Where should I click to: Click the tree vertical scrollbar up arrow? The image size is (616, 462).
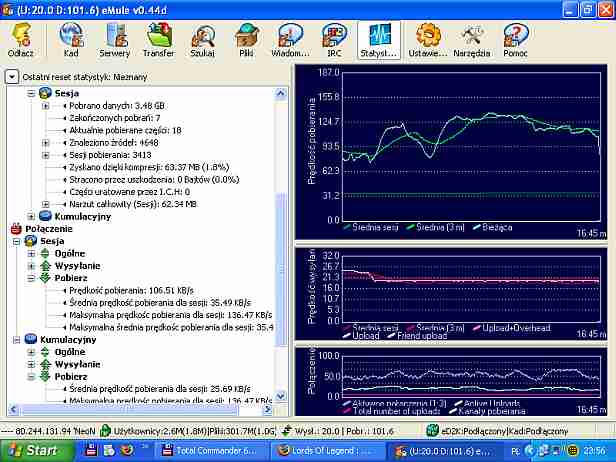(280, 94)
